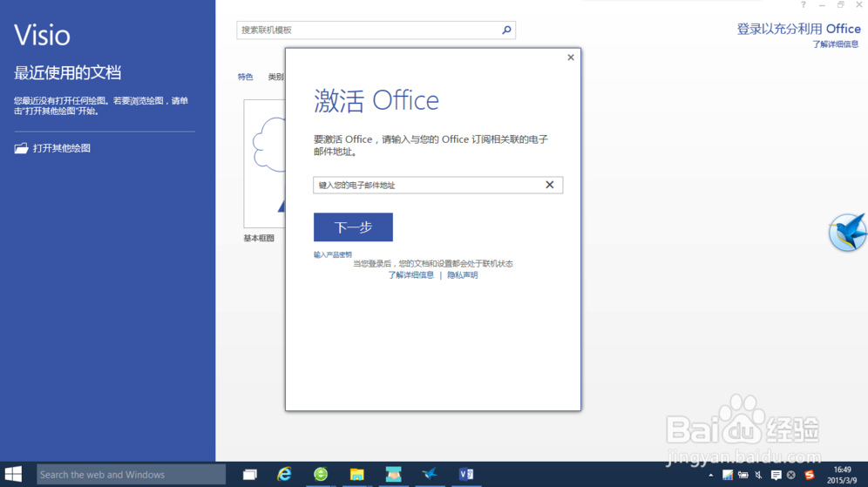This screenshot has width=868, height=487.
Task: Open the dialog's 了解详细信息 link
Action: [410, 275]
